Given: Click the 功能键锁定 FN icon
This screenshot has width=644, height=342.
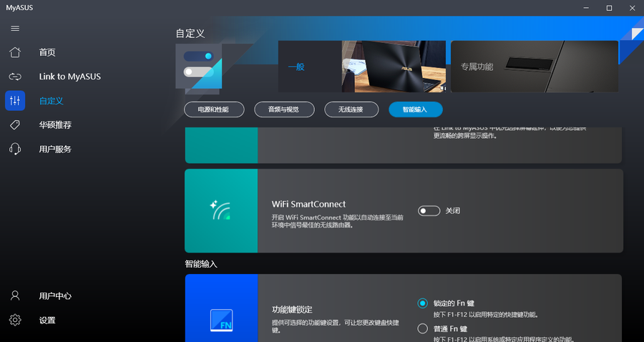Looking at the screenshot, I should click(x=220, y=318).
